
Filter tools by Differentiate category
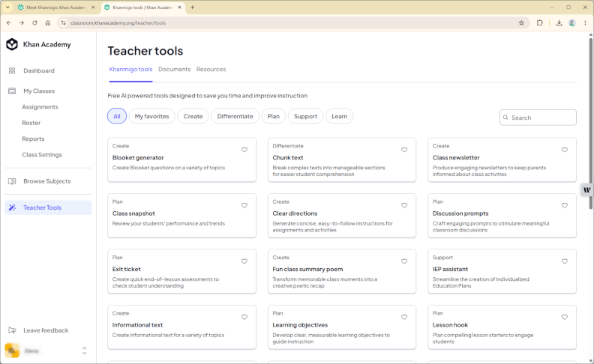[235, 116]
